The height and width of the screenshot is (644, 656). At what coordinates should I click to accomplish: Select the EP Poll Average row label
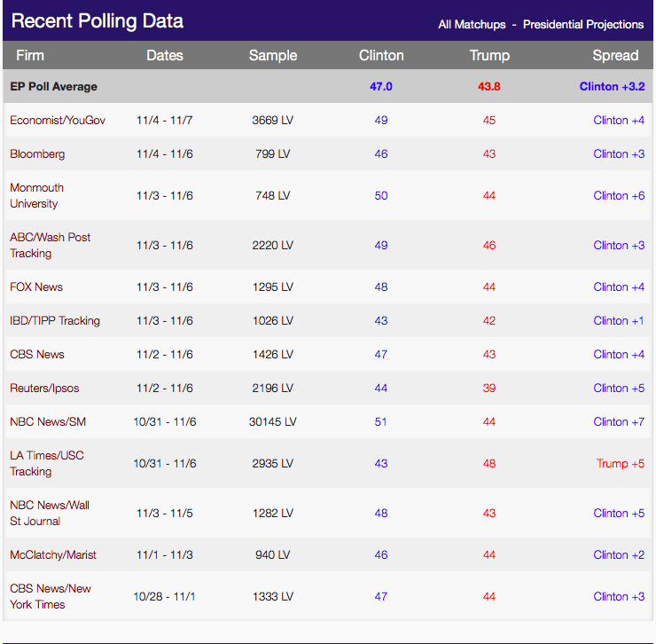pyautogui.click(x=53, y=86)
